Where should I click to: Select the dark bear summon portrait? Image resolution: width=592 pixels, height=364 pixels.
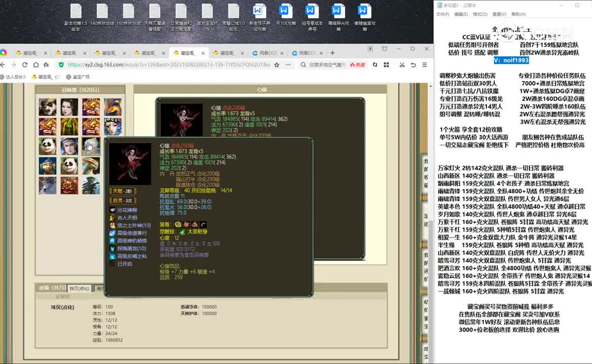pyautogui.click(x=48, y=107)
